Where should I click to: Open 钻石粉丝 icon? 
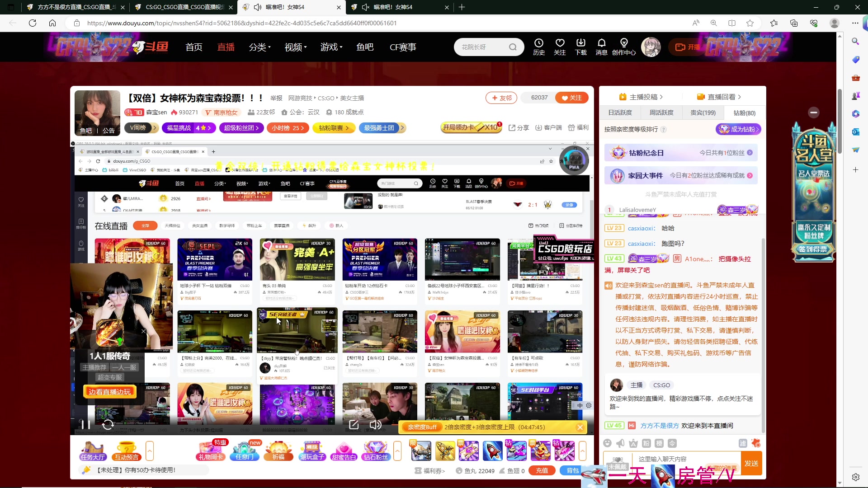coord(376,451)
